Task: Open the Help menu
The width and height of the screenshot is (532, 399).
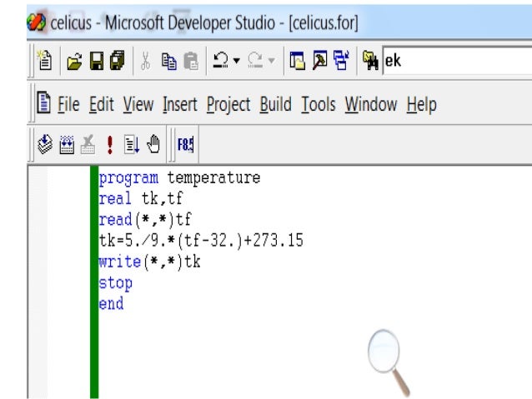Action: tap(422, 104)
